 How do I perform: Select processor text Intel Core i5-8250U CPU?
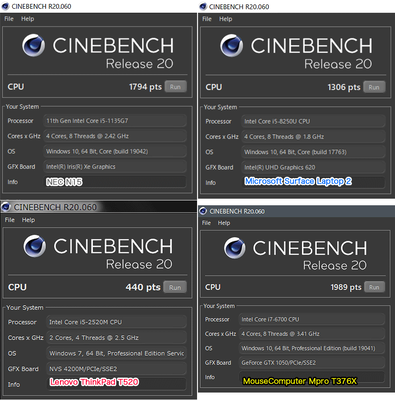click(x=277, y=121)
